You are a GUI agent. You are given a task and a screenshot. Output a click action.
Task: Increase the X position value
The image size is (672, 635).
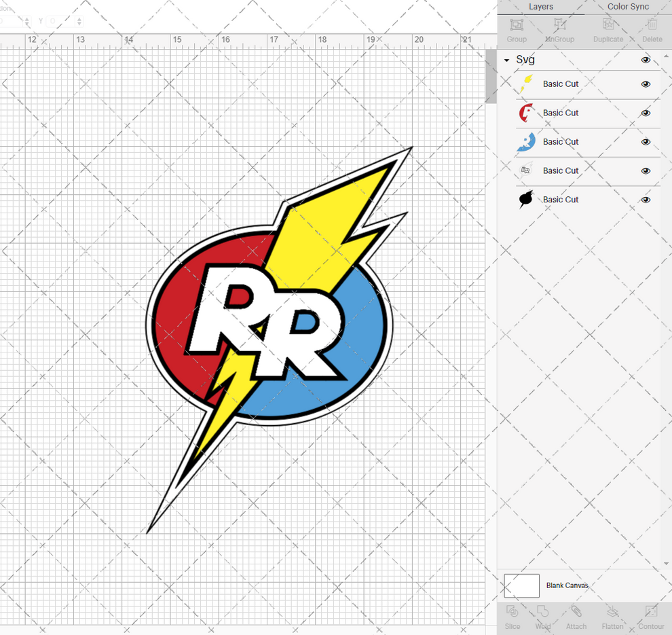point(26,18)
